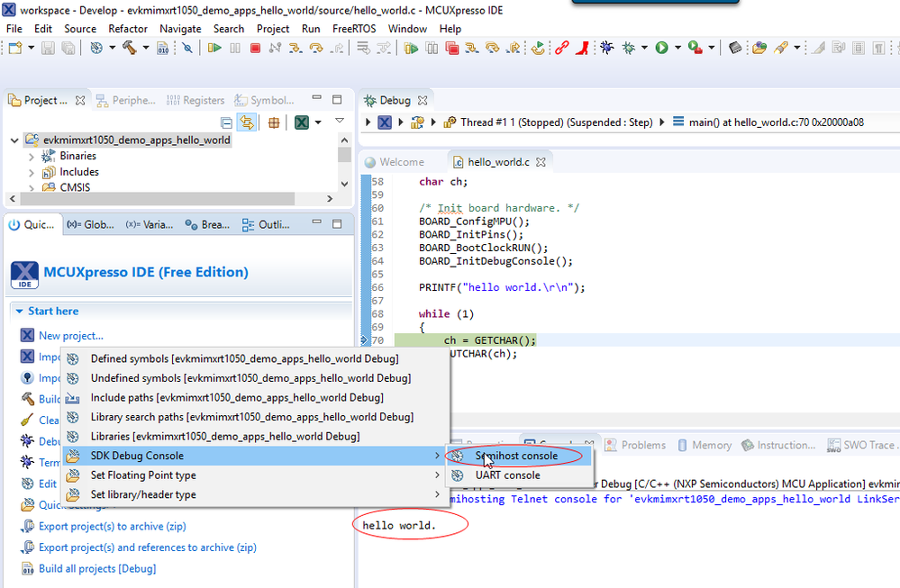This screenshot has width=900, height=588.
Task: Click the red chain link icon
Action: tap(562, 49)
